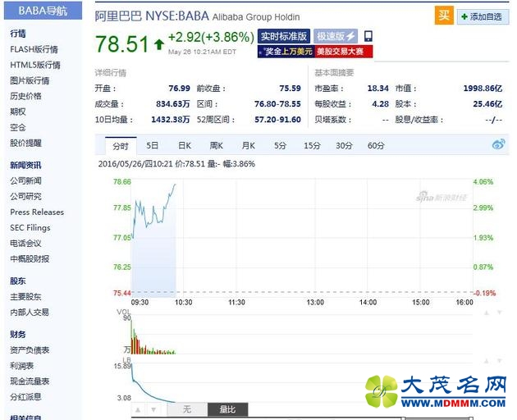Click 添加自选 to add to watchlist
Viewport: 517px width, 420px height.
[x=483, y=16]
